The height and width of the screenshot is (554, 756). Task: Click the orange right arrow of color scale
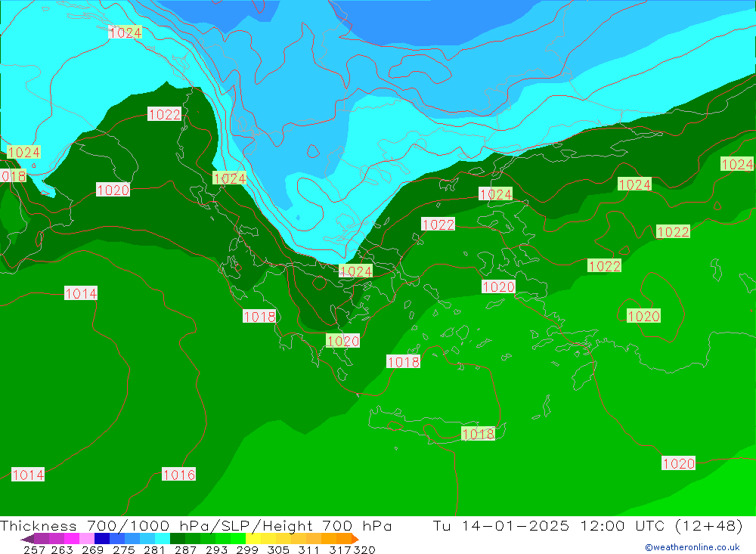pos(355,539)
